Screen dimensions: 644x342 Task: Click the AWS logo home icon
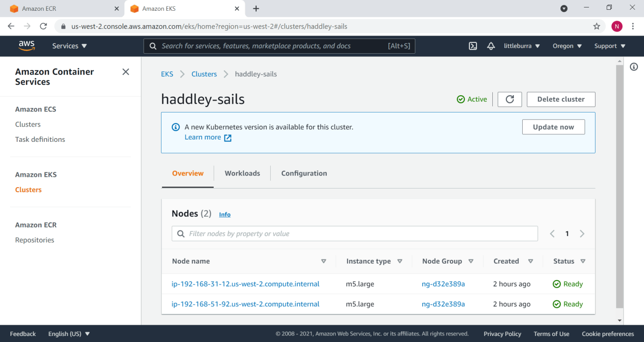[x=27, y=46]
